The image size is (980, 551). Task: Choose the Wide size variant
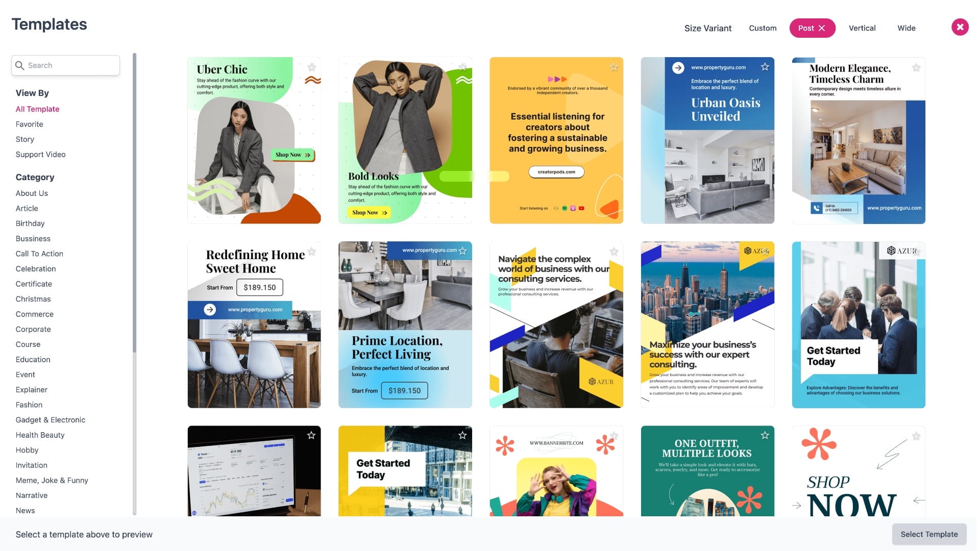click(906, 28)
